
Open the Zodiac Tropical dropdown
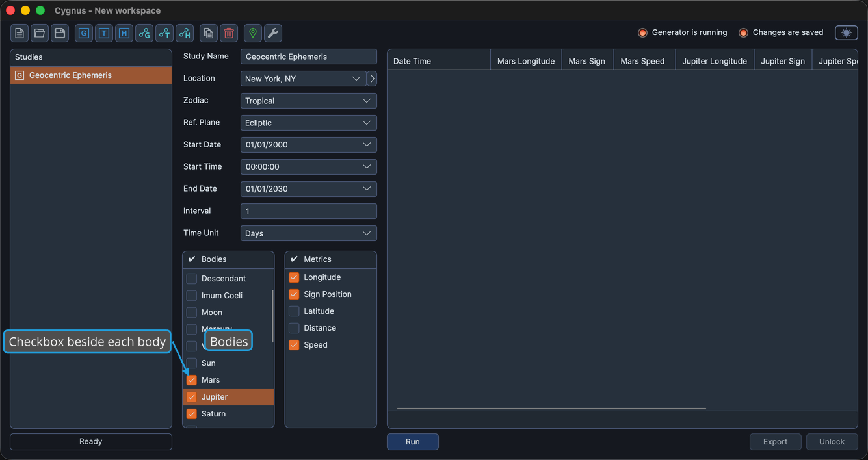(x=308, y=101)
